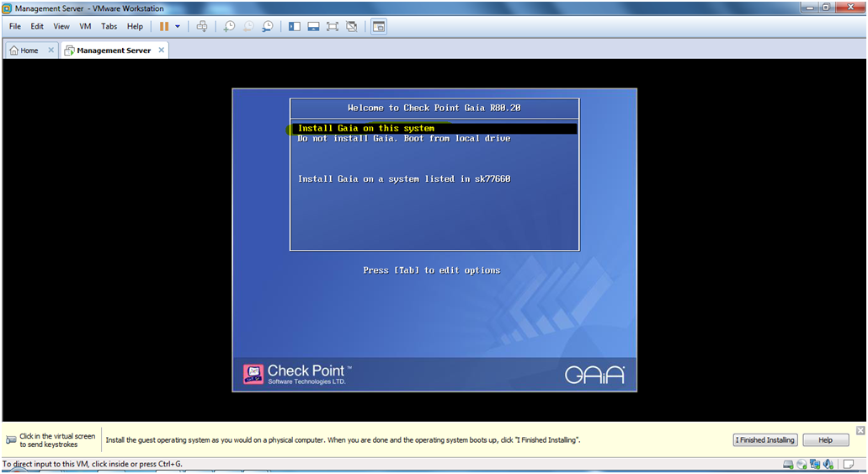Image resolution: width=868 pixels, height=474 pixels.
Task: Maximize the VMware Workstation window
Action: 826,8
